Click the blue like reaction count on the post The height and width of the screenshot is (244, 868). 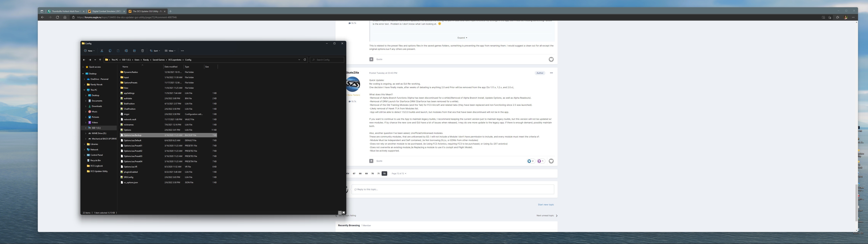531,161
